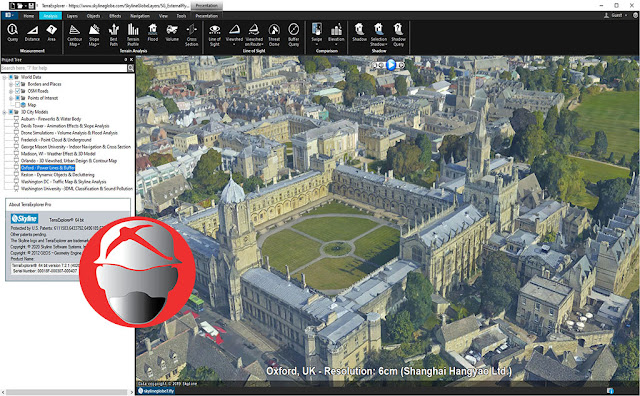Switch to the Objects ribbon tab
The width and height of the screenshot is (640, 396).
click(93, 16)
